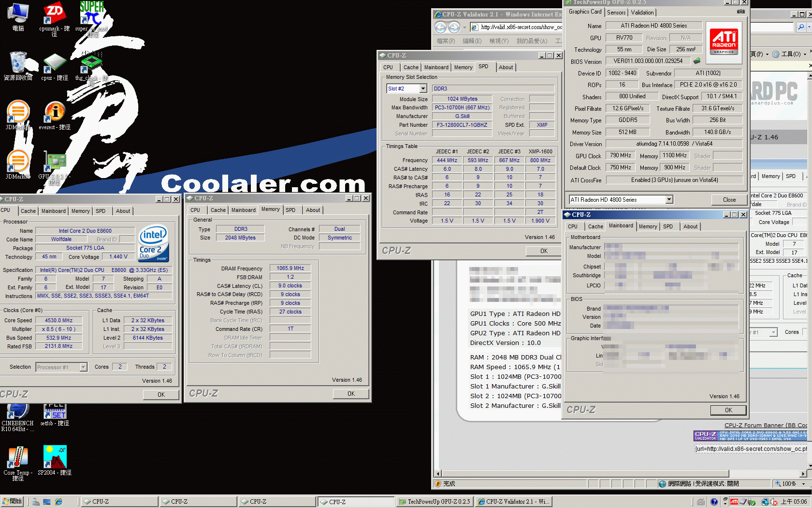The image size is (812, 508).
Task: Open the super_pi_mod desktop shortcut
Action: (91, 18)
